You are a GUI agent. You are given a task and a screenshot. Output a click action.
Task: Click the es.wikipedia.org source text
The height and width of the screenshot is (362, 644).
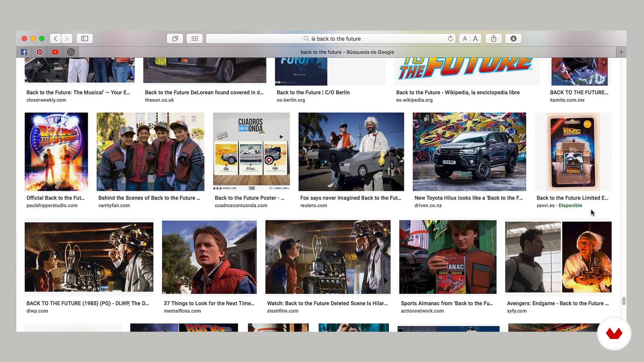pyautogui.click(x=414, y=100)
